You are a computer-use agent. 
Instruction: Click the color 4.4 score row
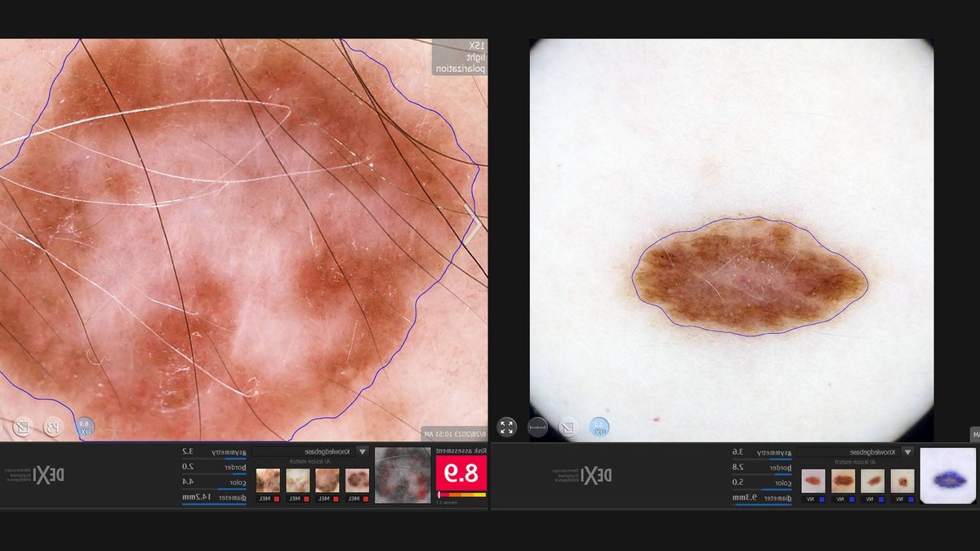coord(214,483)
